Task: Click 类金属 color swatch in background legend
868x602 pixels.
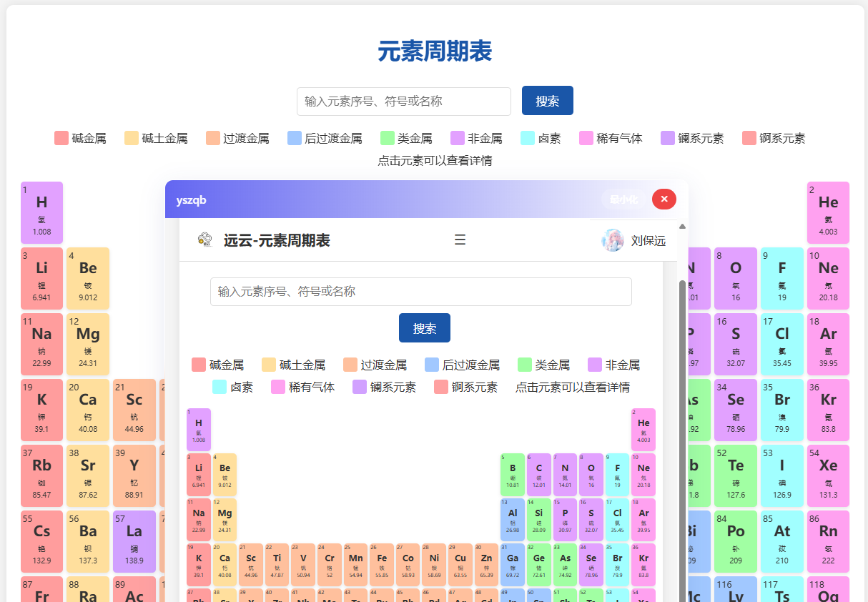Action: click(388, 138)
